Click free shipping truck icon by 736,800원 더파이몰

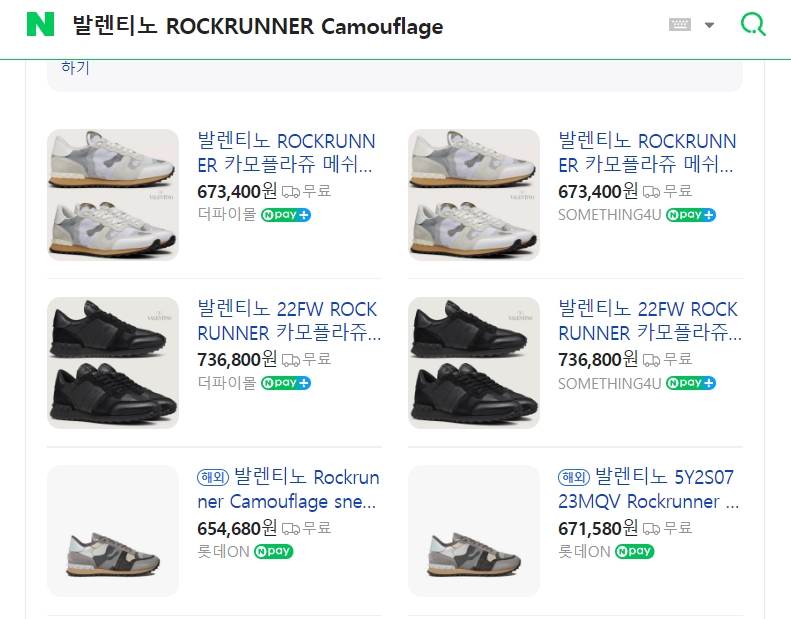coord(291,359)
